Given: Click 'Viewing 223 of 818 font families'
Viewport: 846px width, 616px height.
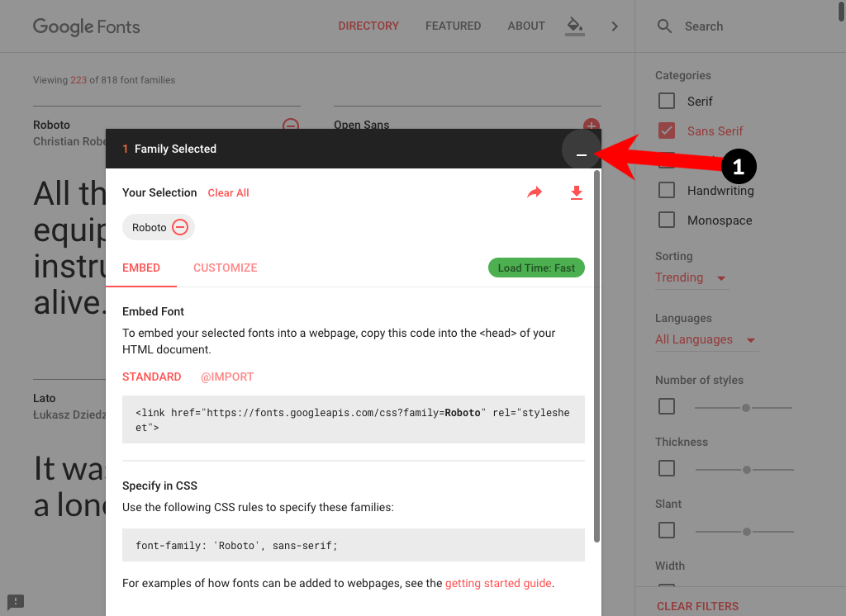Looking at the screenshot, I should [104, 80].
